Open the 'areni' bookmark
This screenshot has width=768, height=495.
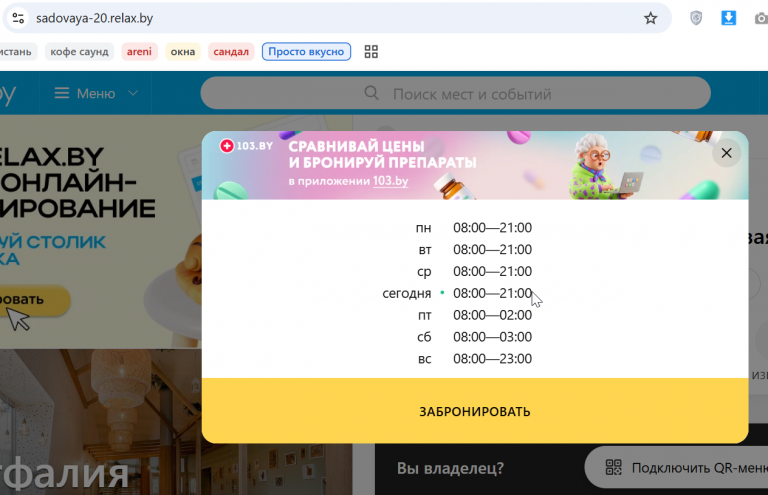pyautogui.click(x=139, y=51)
